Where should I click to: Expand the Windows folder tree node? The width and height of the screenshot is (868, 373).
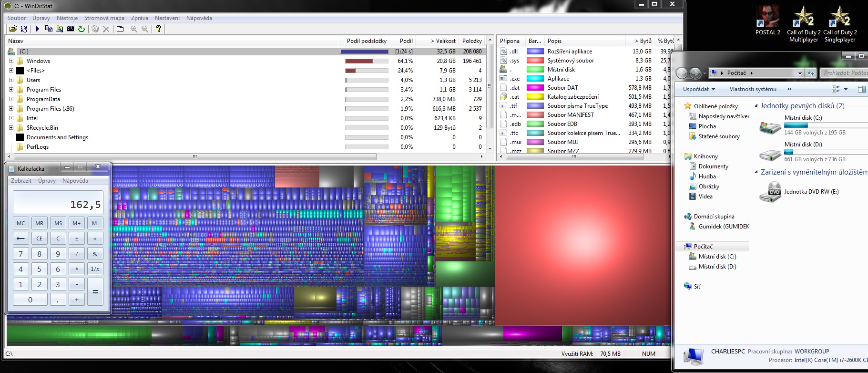point(11,61)
